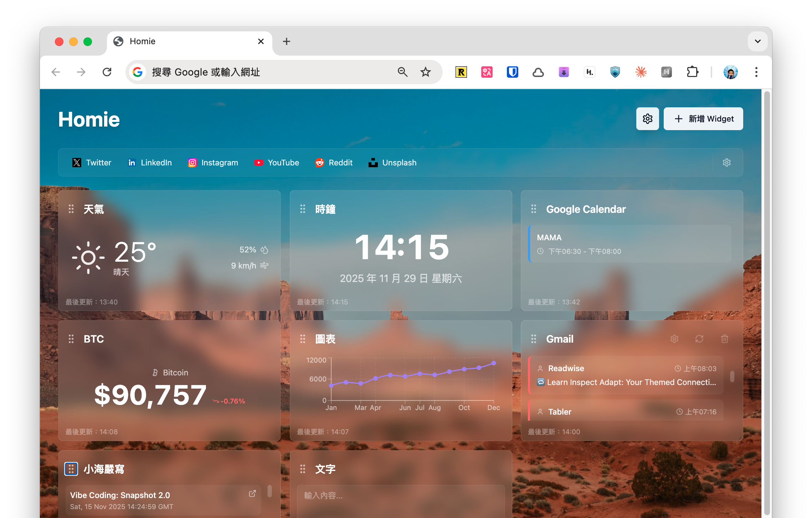The width and height of the screenshot is (812, 518).
Task: Open external link for Vibe Coding post
Action: click(252, 493)
